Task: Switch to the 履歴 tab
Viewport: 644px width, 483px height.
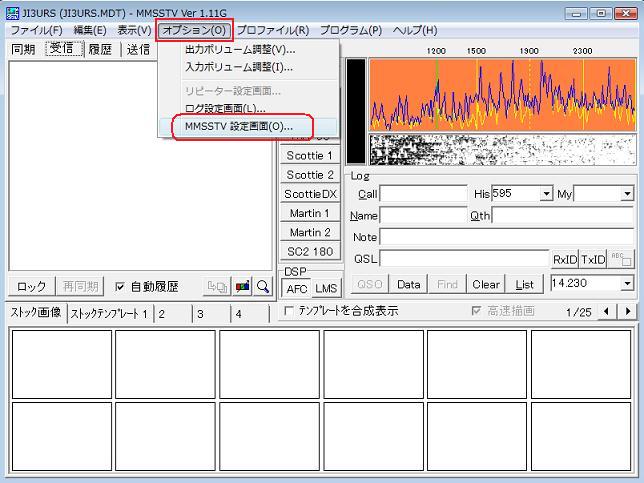Action: pyautogui.click(x=100, y=49)
